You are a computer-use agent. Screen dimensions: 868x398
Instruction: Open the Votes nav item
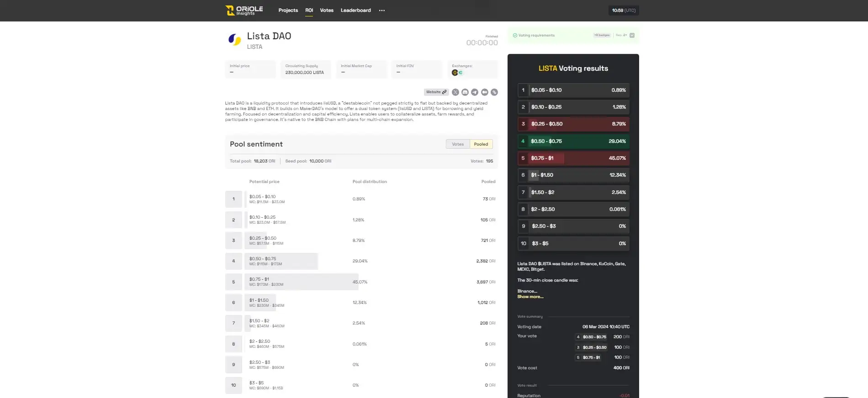coord(327,10)
